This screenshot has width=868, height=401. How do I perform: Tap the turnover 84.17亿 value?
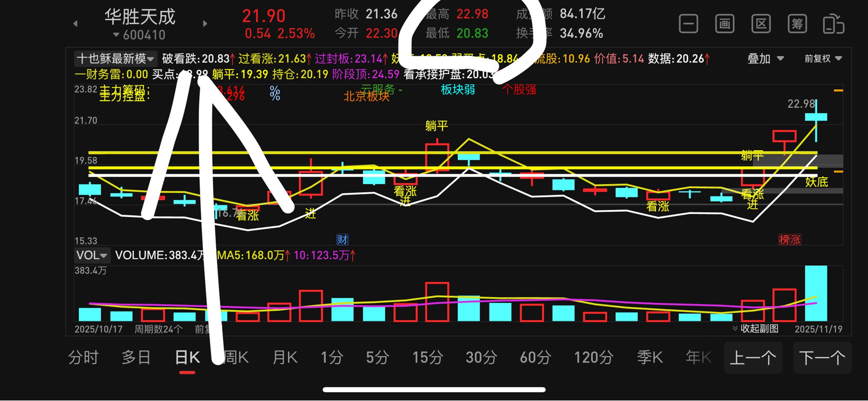(582, 14)
